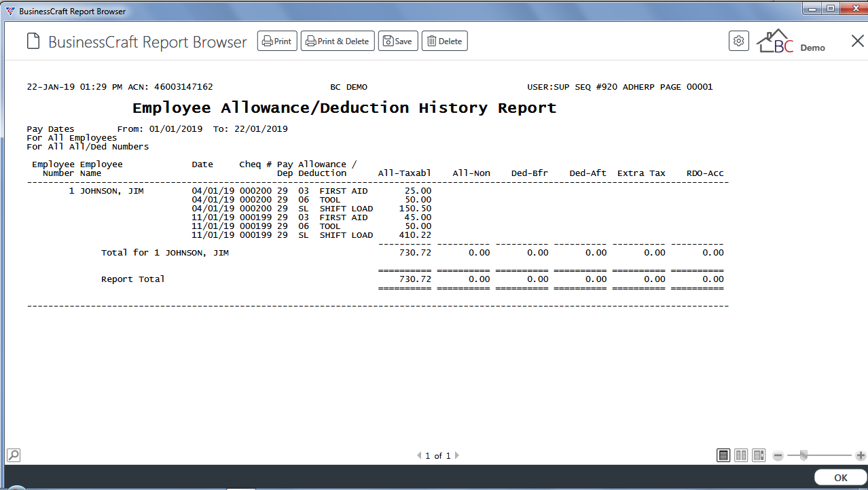Screen dimensions: 868x490
Task: Open the search magnifier icon
Action: pos(14,455)
